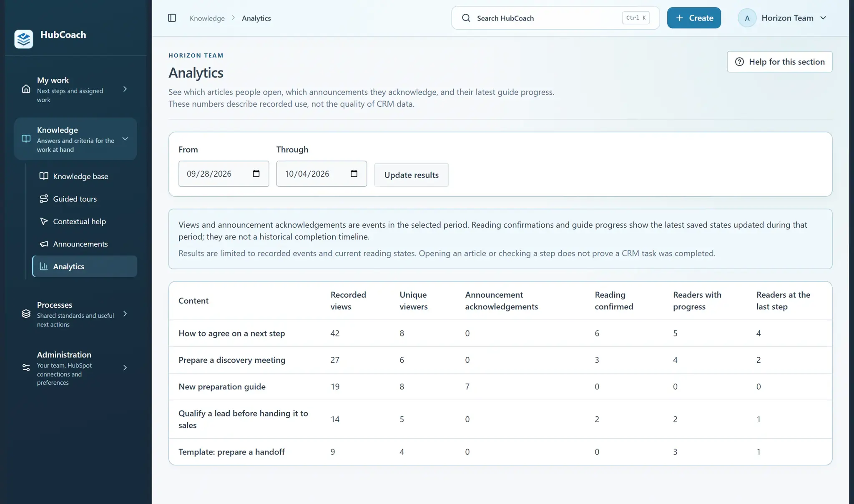The height and width of the screenshot is (504, 854).
Task: Click the Horizon Team avatar A
Action: point(747,18)
